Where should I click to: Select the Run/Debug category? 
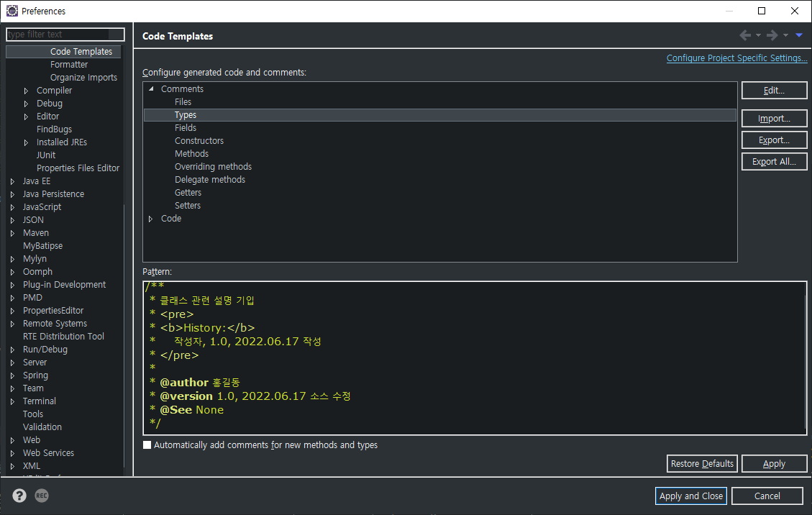click(x=45, y=350)
